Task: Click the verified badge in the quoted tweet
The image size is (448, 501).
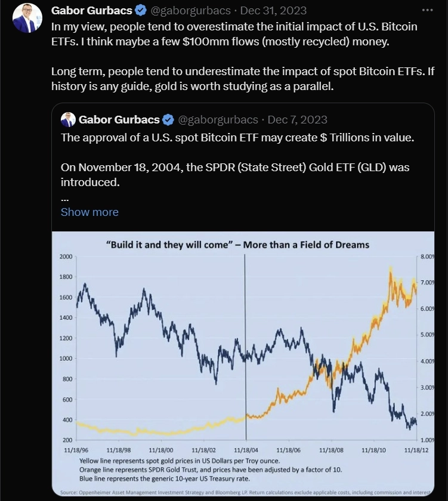Action: point(168,120)
